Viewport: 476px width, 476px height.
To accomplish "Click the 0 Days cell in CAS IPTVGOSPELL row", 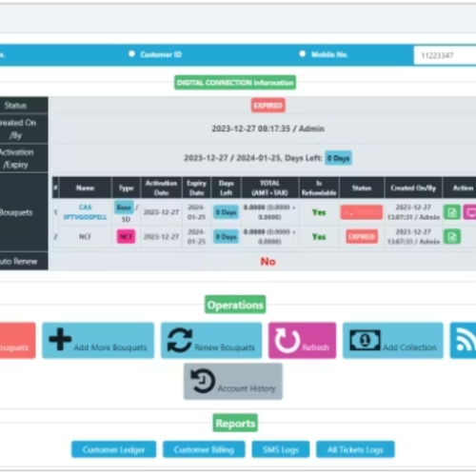I will (x=226, y=212).
